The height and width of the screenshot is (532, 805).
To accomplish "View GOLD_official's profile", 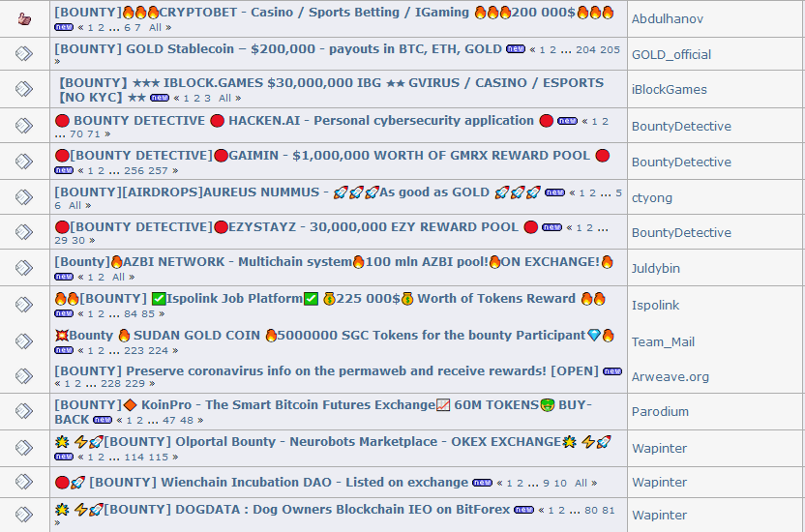I will 671,54.
